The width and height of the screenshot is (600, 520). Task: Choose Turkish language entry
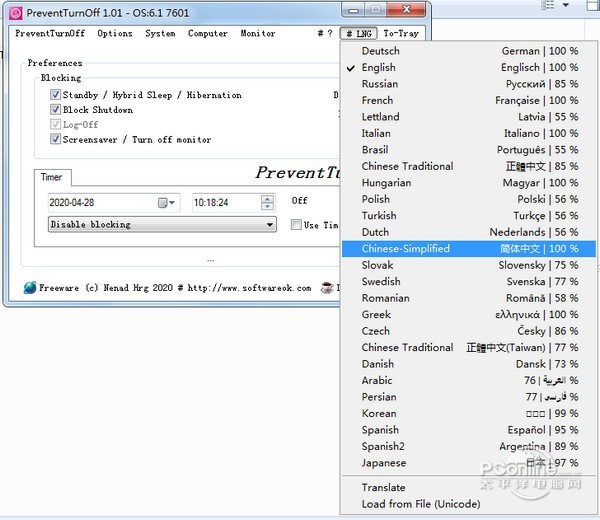[x=469, y=215]
